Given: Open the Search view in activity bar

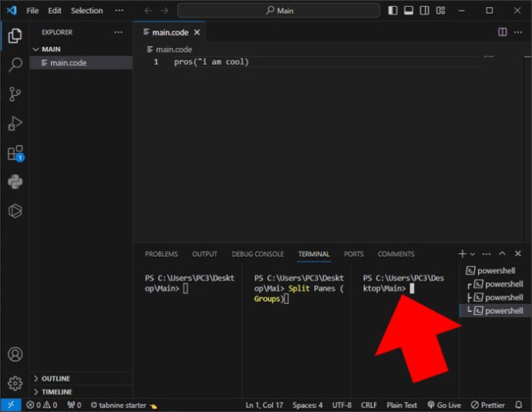Looking at the screenshot, I should click(x=15, y=65).
